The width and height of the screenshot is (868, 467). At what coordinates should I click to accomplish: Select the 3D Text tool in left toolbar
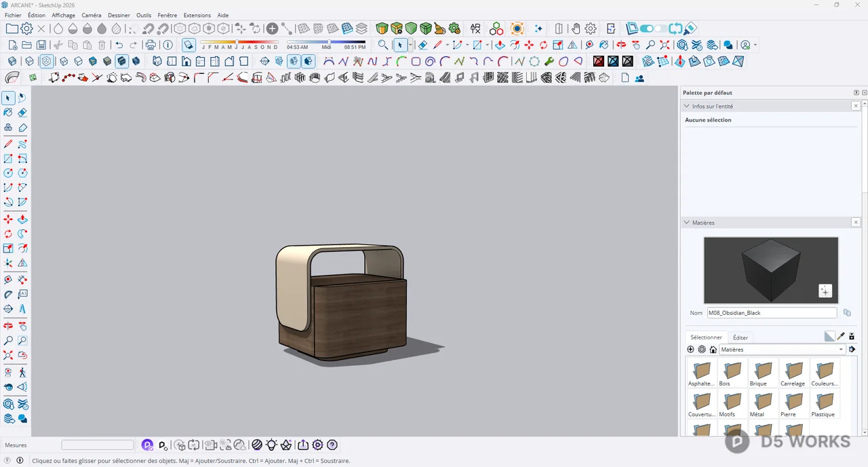click(x=22, y=309)
